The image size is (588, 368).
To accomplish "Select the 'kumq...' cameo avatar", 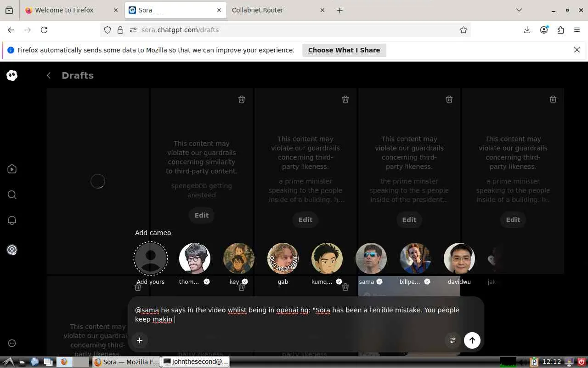I will 327,259.
